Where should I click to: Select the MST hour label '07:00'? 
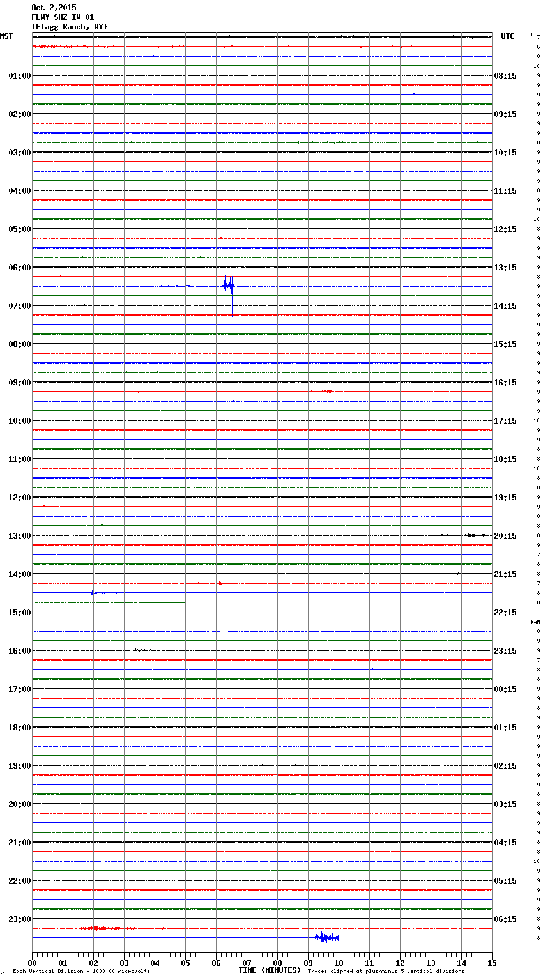pos(20,306)
